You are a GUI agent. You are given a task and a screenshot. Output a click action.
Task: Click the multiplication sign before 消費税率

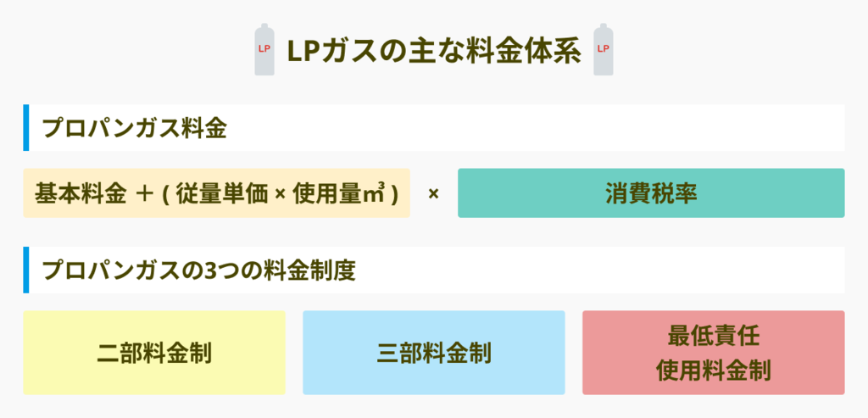pos(433,193)
